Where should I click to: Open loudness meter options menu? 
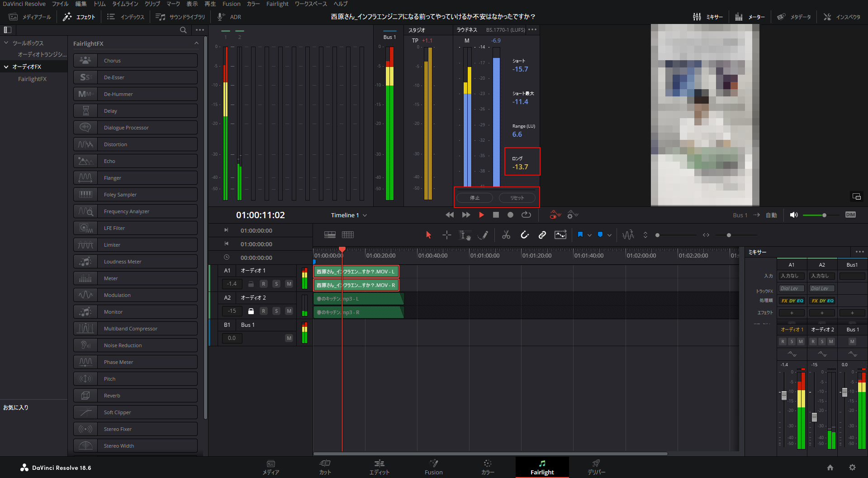click(x=532, y=30)
